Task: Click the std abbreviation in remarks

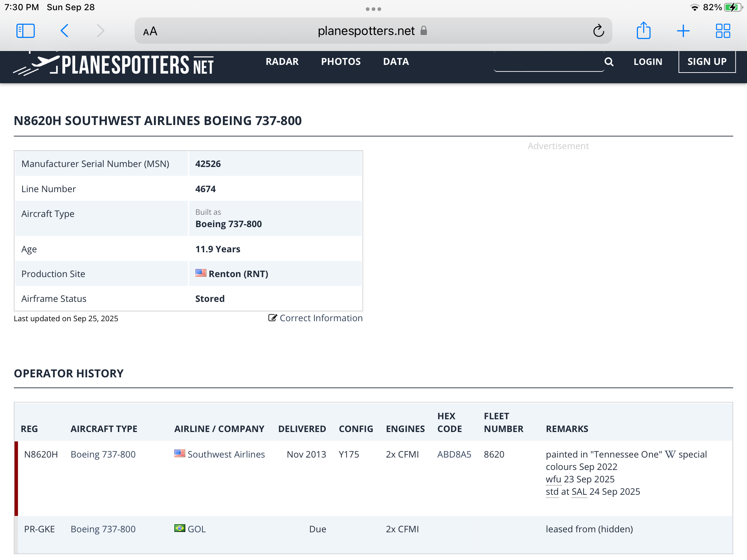Action: pyautogui.click(x=552, y=491)
